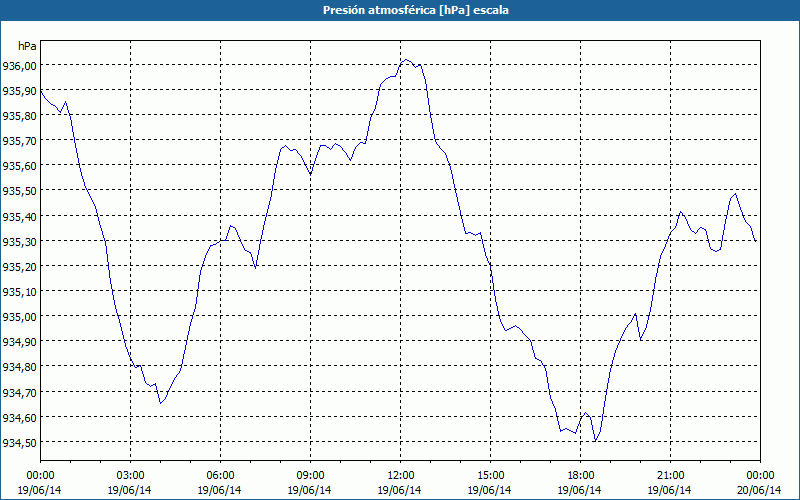Click the 15:00 time axis label
This screenshot has width=800, height=500.
(490, 476)
